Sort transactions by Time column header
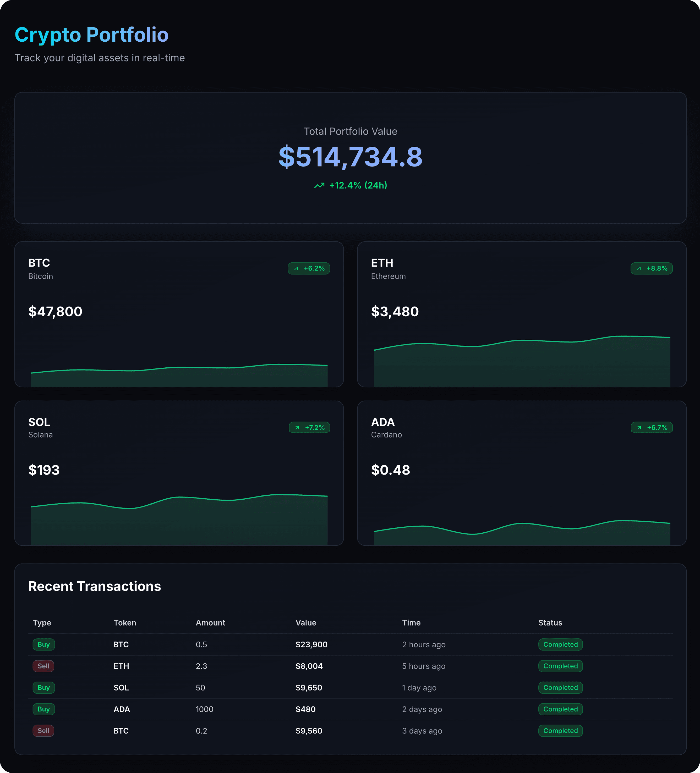The width and height of the screenshot is (700, 773). click(x=411, y=623)
